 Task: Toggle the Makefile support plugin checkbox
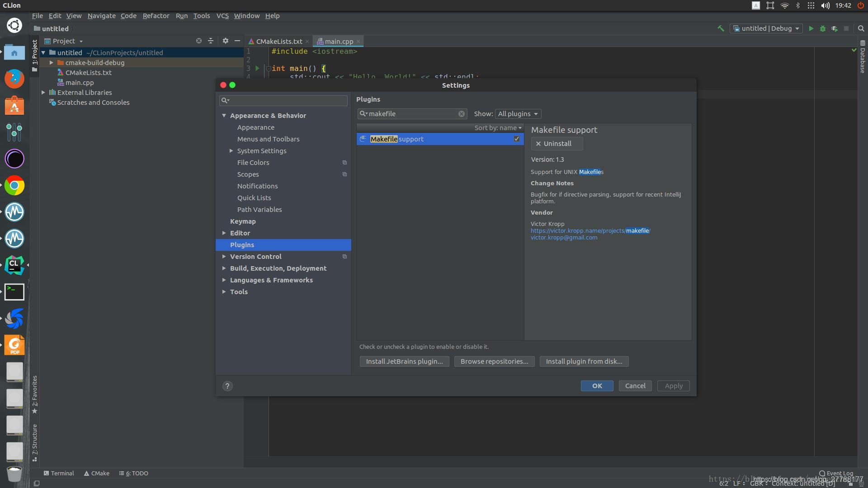(x=516, y=139)
